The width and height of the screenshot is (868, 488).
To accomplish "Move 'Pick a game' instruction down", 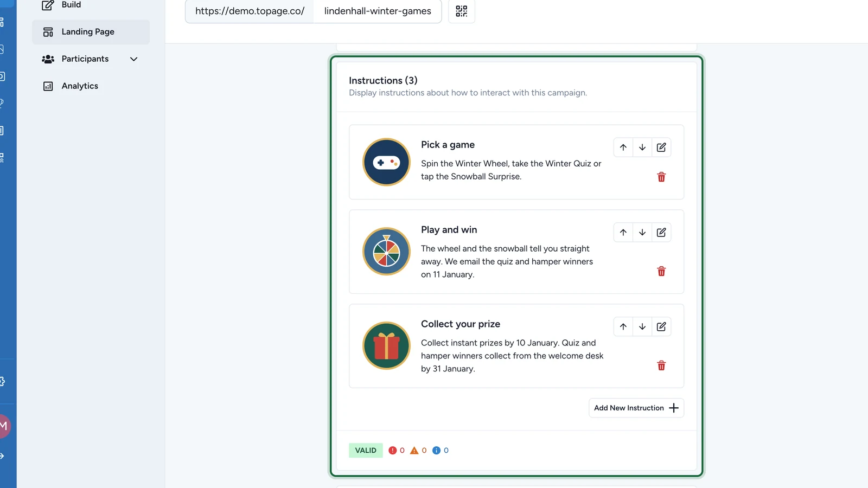I will pyautogui.click(x=642, y=147).
